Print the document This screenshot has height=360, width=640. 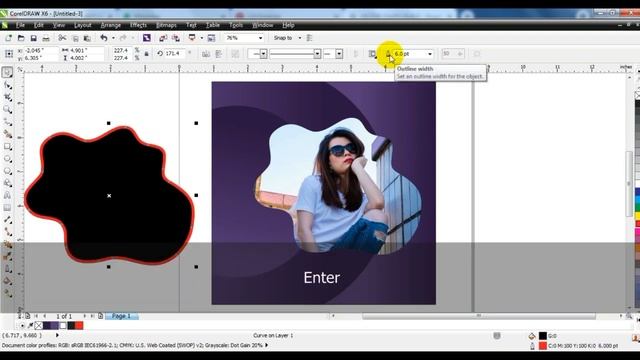(46, 38)
